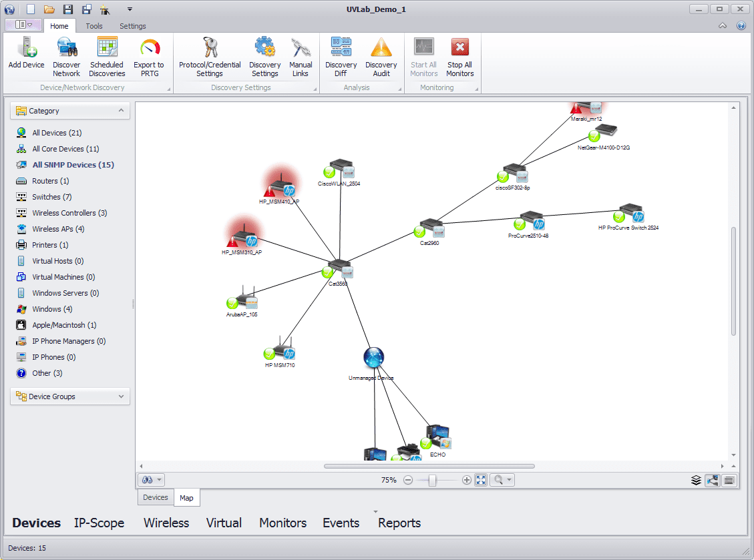Select Wireless APs (4) category

58,229
